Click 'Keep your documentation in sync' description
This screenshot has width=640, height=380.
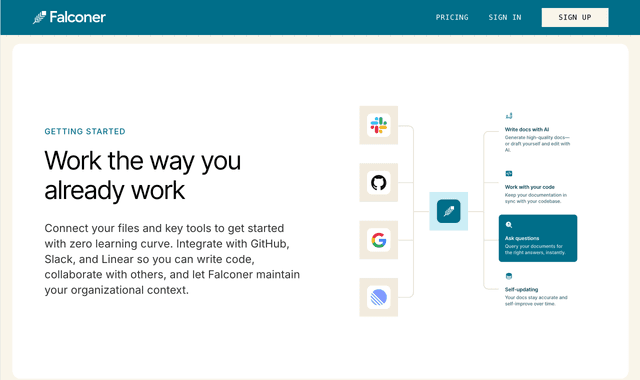click(x=536, y=198)
